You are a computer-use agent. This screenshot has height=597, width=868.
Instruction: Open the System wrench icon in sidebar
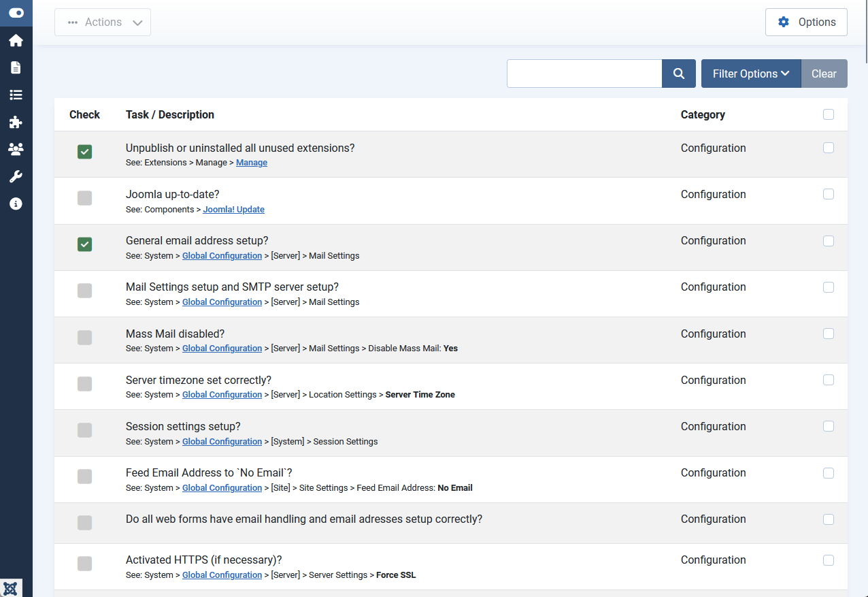[16, 177]
